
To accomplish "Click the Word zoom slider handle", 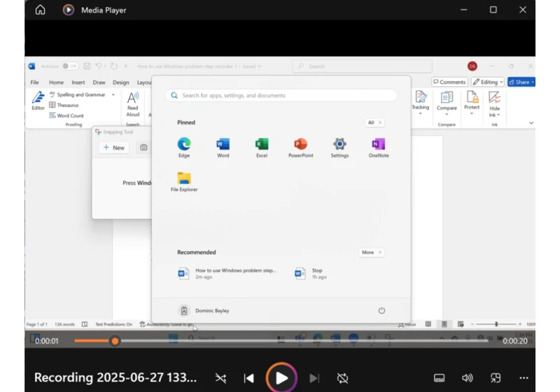I will click(x=496, y=324).
